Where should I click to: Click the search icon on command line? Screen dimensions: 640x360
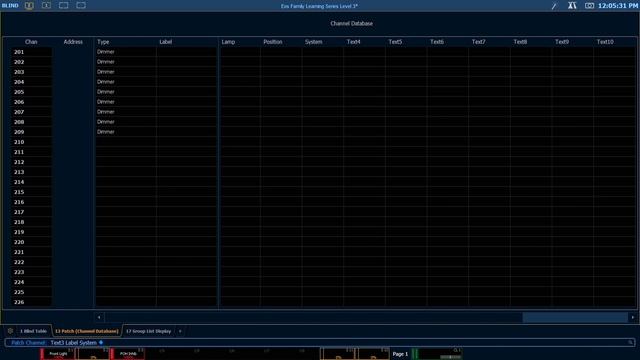[x=631, y=342]
